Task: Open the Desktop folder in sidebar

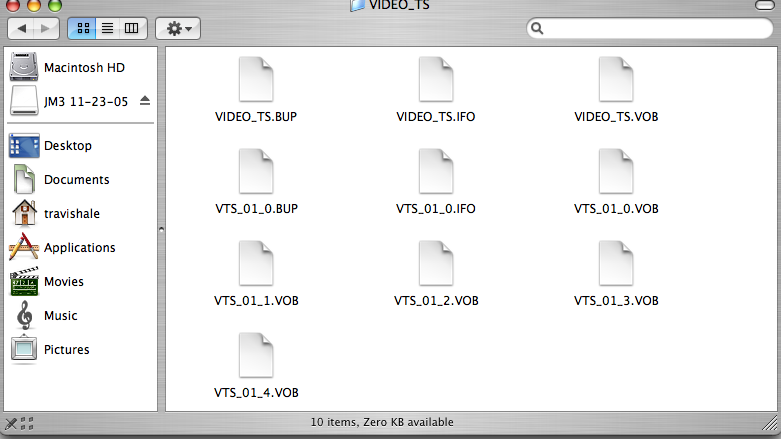Action: click(80, 146)
